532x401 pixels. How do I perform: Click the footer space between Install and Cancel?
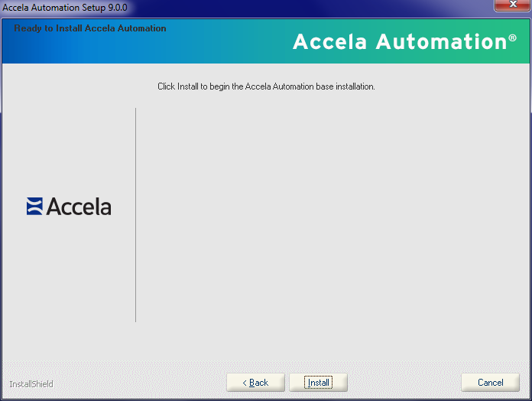click(404, 383)
